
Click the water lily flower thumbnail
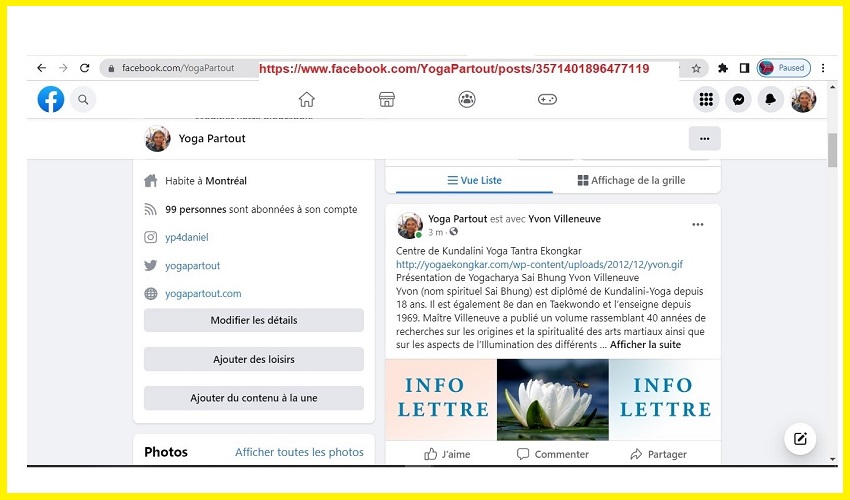click(552, 399)
